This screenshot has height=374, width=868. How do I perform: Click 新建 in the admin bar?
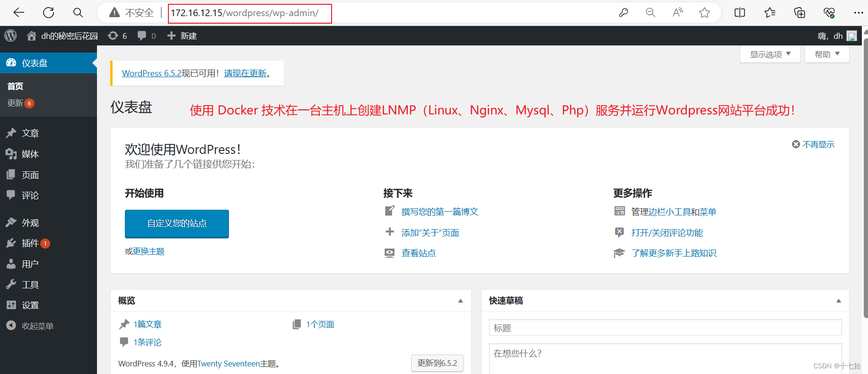point(182,36)
